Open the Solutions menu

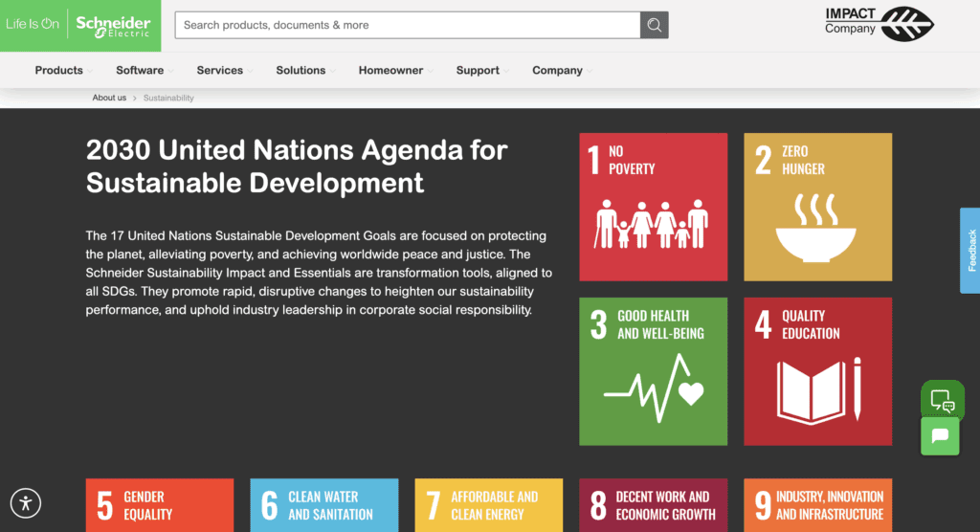pos(301,70)
